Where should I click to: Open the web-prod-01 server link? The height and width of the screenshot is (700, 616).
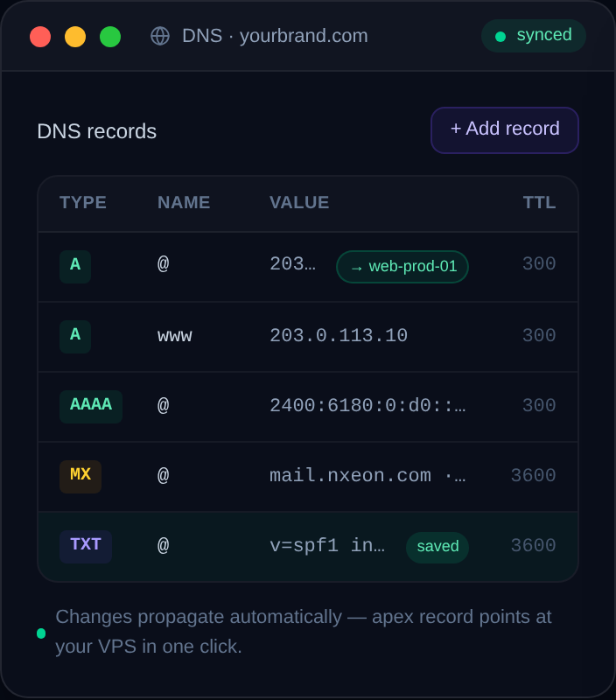click(402, 267)
